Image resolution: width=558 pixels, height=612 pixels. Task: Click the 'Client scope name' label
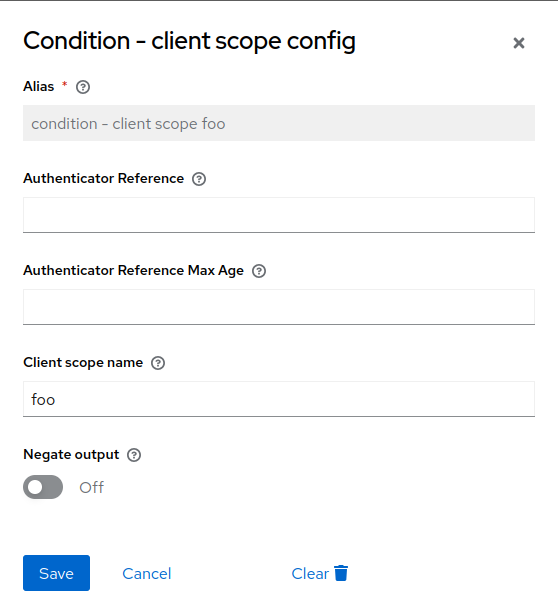pos(83,363)
